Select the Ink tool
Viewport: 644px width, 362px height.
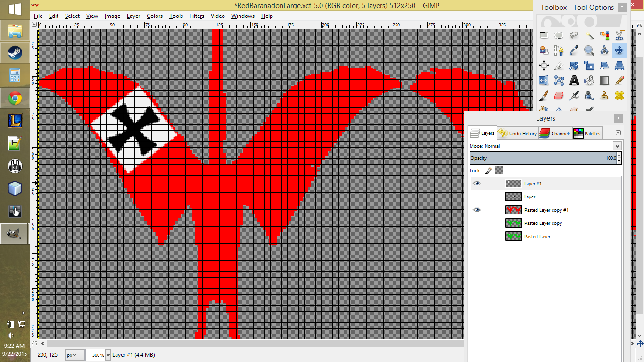click(589, 96)
